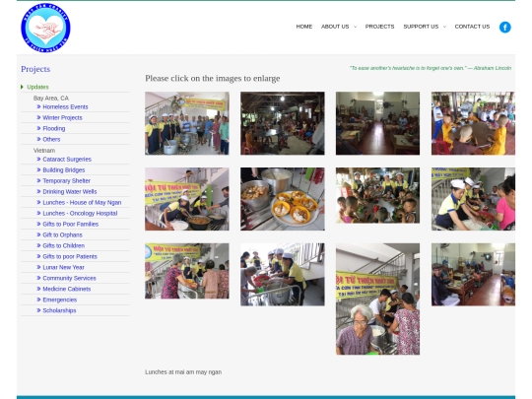This screenshot has height=399, width=532.
Task: Click chevron icon beside Scholarships
Action: point(38,310)
